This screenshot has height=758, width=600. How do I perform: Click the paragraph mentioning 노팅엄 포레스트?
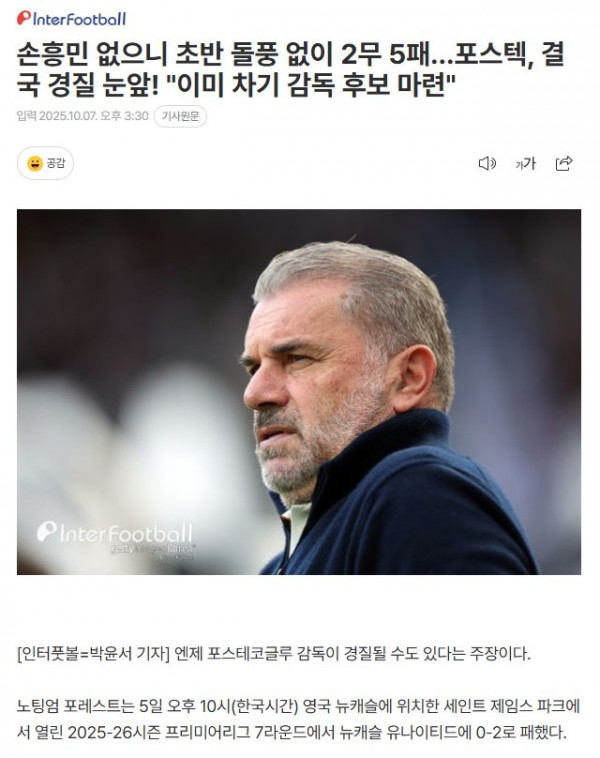[x=298, y=719]
